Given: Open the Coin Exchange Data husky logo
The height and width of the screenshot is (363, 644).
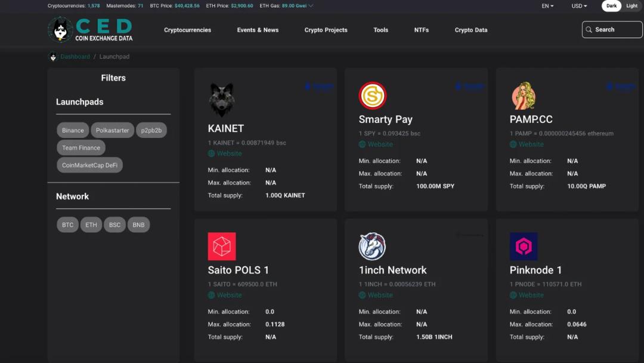Looking at the screenshot, I should click(x=60, y=30).
